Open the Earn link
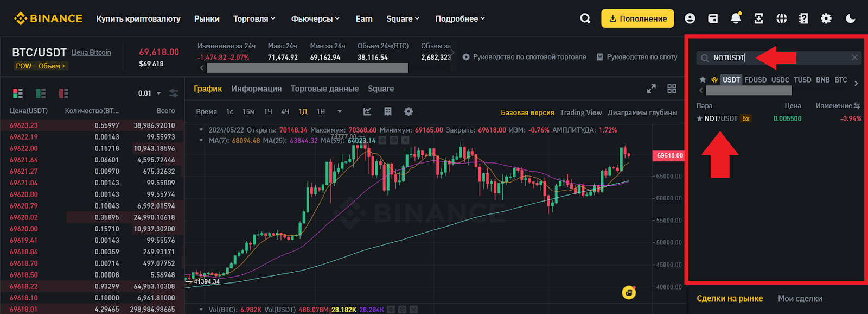This screenshot has height=314, width=868. pos(364,18)
